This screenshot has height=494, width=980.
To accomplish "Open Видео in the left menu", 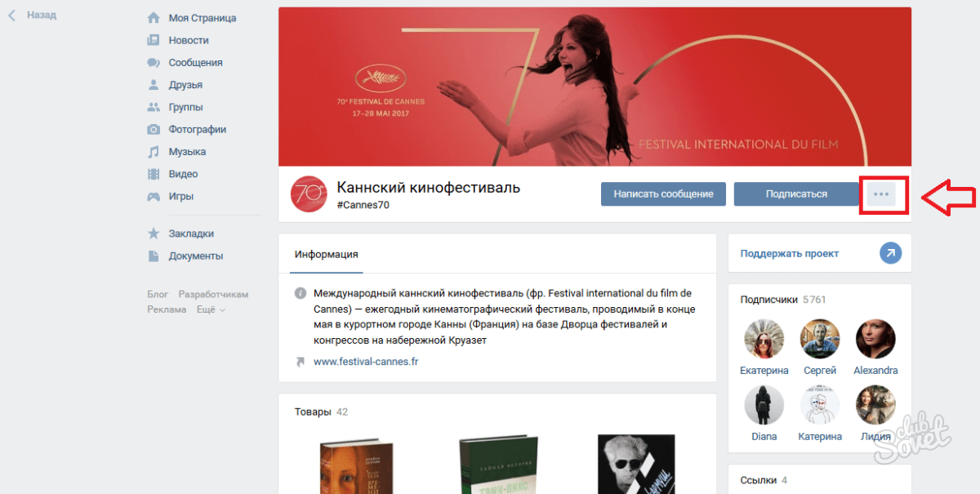I will [x=183, y=174].
